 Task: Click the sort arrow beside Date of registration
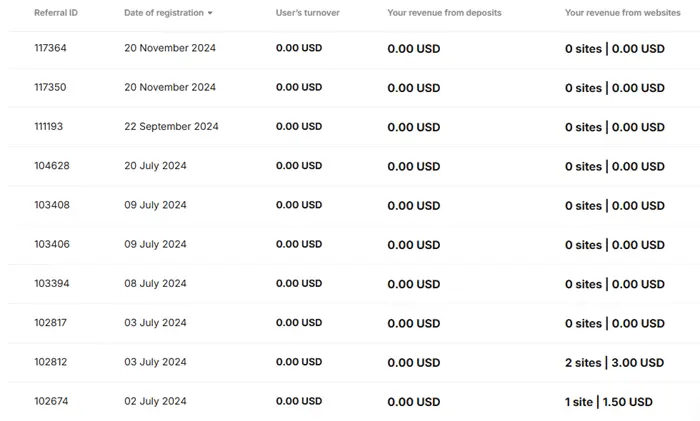(x=210, y=13)
